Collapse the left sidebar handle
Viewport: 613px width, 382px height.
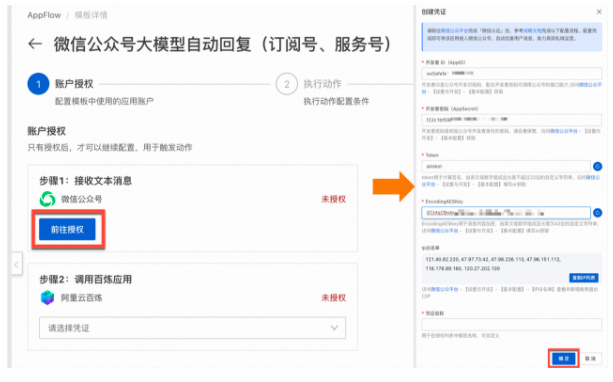[x=16, y=264]
